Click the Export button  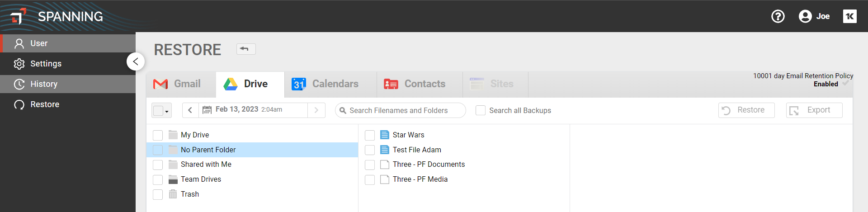coord(814,110)
